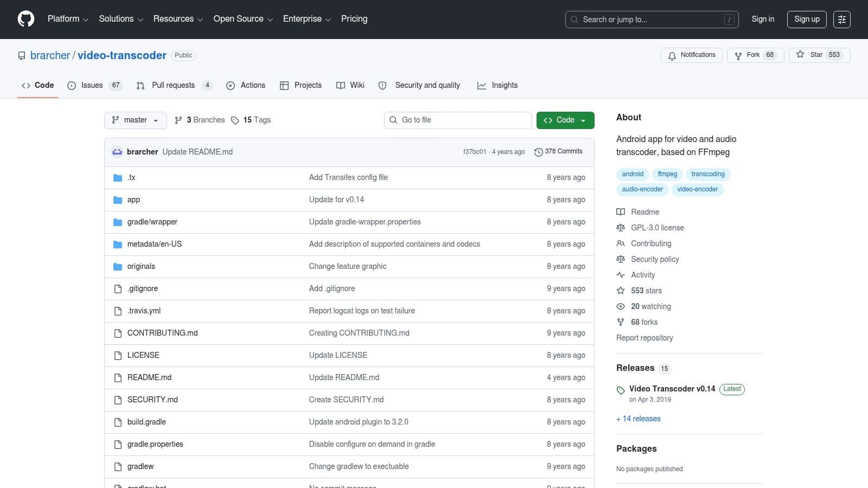
Task: Click the Sign in link
Action: coord(763,19)
